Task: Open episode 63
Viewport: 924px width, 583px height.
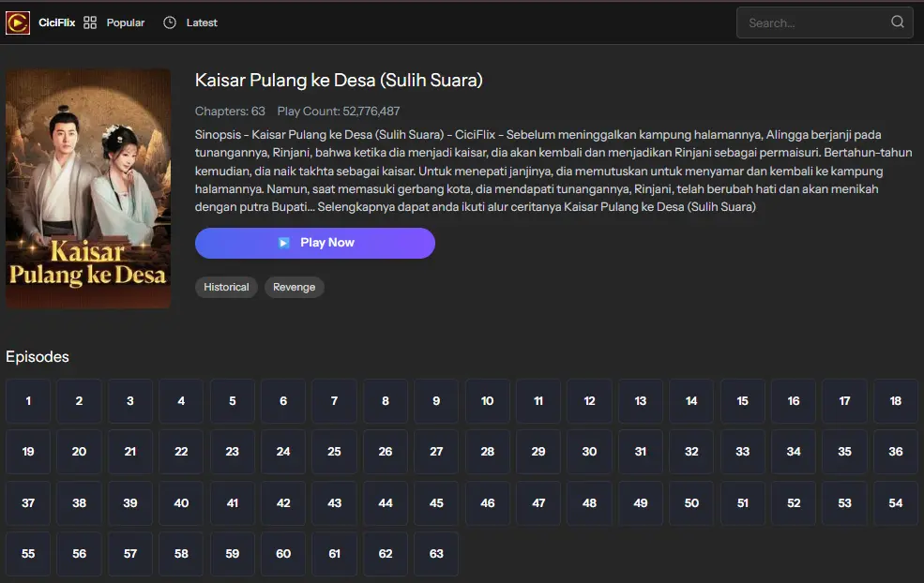Action: pyautogui.click(x=436, y=554)
